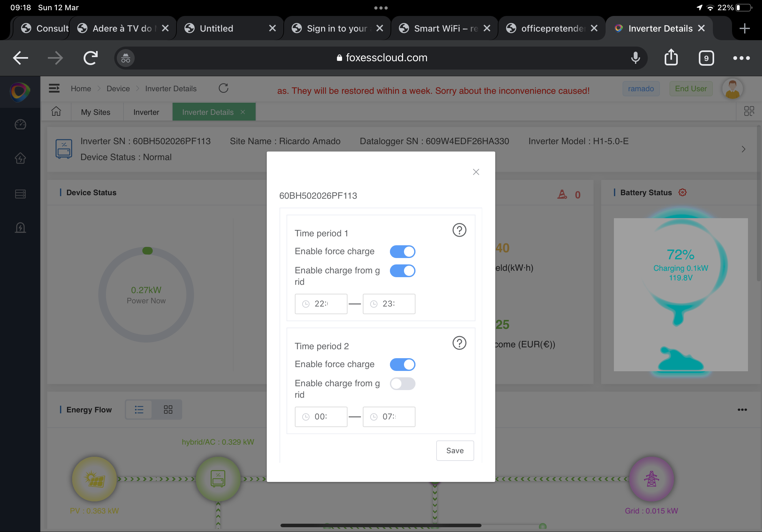Open the dashboard gauge icon in sidebar

(20, 124)
